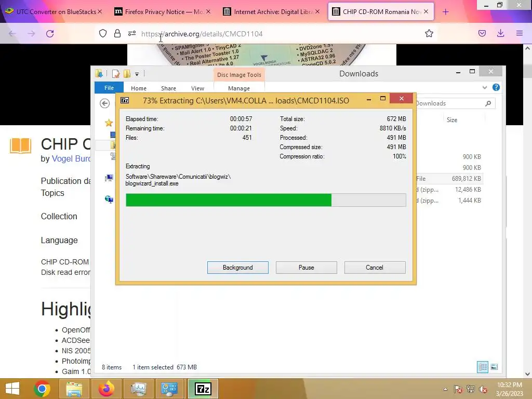Open Firefox application menu
Screen dimensions: 532x399
point(519,33)
